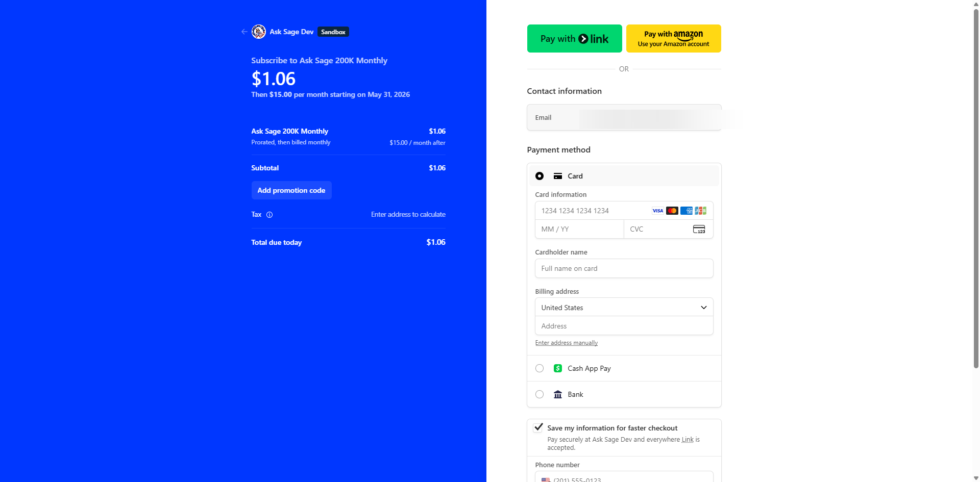This screenshot has width=980, height=482.
Task: Open the United States country dropdown
Action: pos(624,308)
